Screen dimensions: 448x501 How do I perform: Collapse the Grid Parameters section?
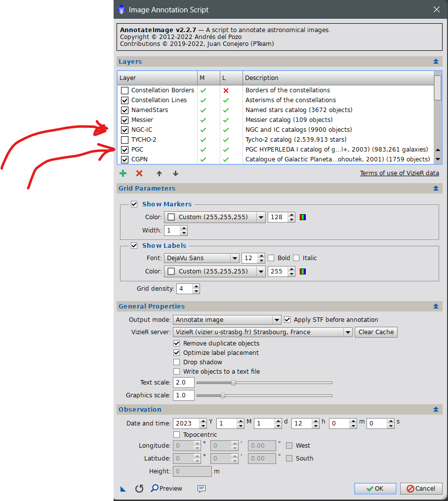pos(436,189)
